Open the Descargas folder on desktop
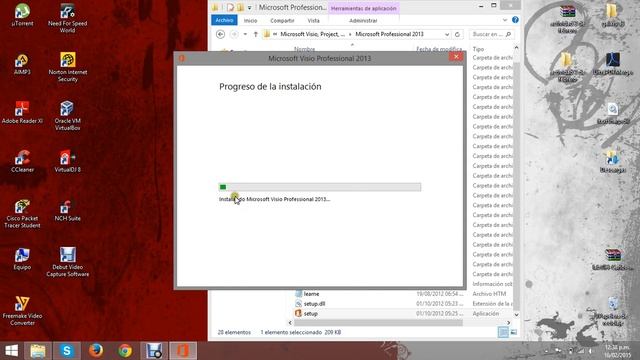Image resolution: width=640 pixels, height=360 pixels. pos(613,162)
